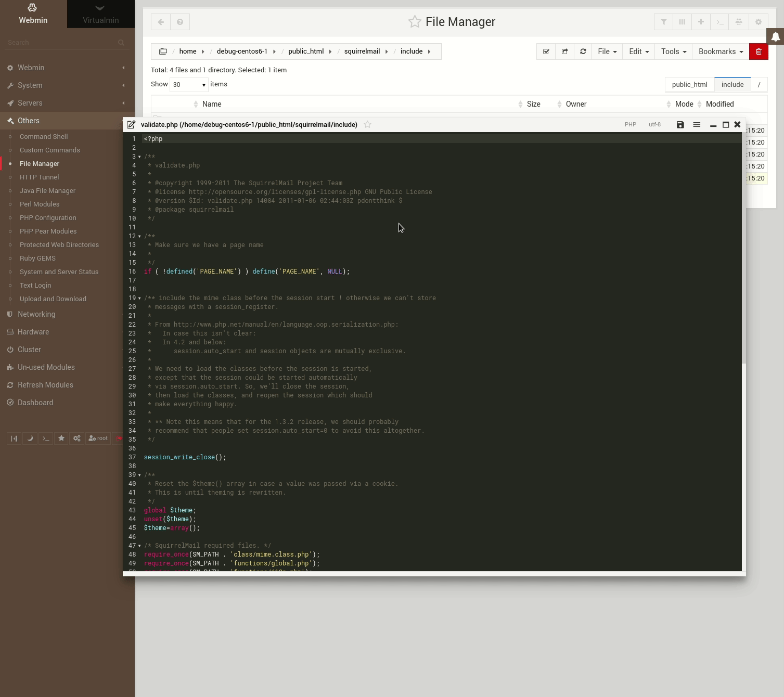The width and height of the screenshot is (784, 697).
Task: Open command terminal icon in top toolbar
Action: [x=720, y=22]
